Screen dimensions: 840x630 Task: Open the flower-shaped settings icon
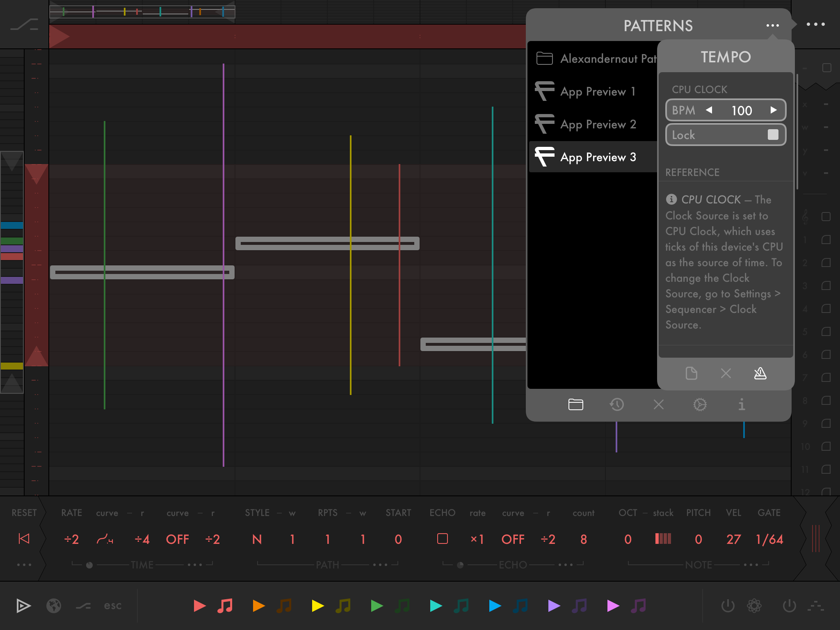754,605
